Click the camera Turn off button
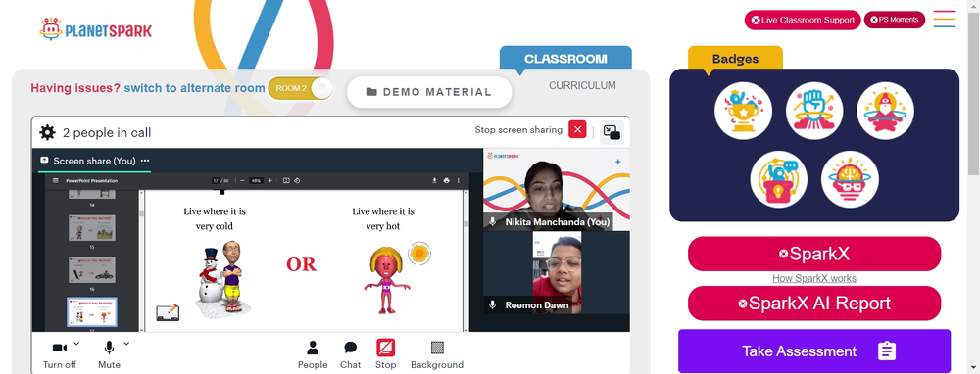Screen dimensions: 980x374 click(60, 355)
